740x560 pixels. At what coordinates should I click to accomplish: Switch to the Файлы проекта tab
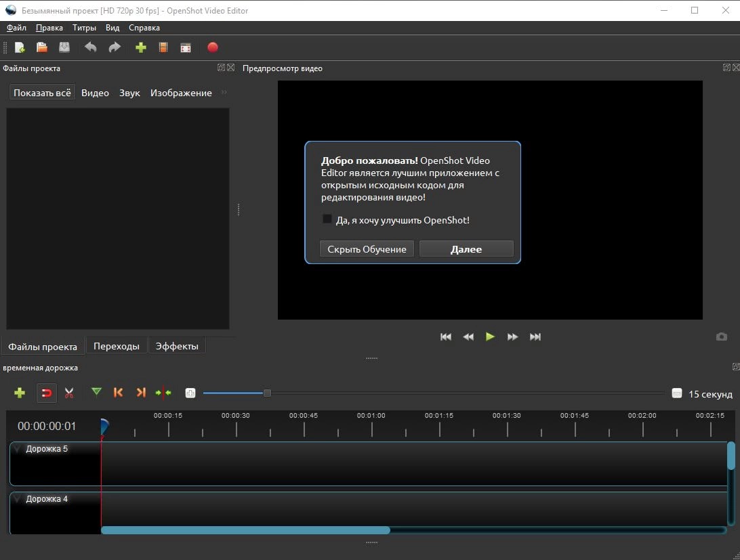(x=43, y=347)
